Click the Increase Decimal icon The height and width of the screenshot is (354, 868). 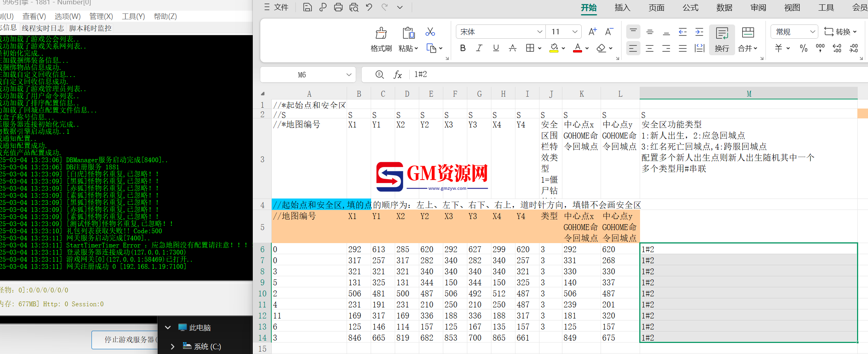(x=837, y=48)
